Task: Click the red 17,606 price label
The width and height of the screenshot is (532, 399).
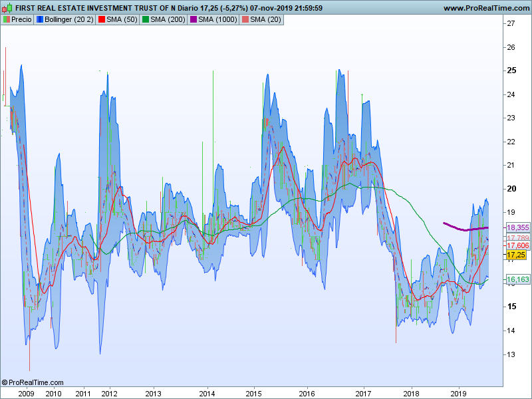Action: tap(518, 245)
